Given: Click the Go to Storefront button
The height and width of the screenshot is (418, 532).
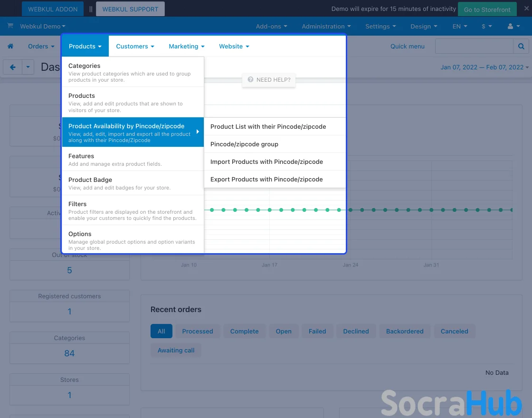Looking at the screenshot, I should [487, 9].
